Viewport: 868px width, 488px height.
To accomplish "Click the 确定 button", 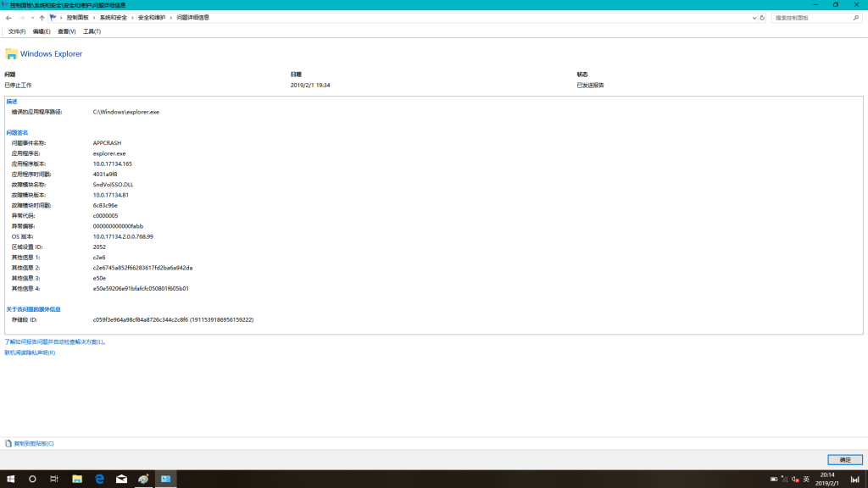I will pos(844,459).
